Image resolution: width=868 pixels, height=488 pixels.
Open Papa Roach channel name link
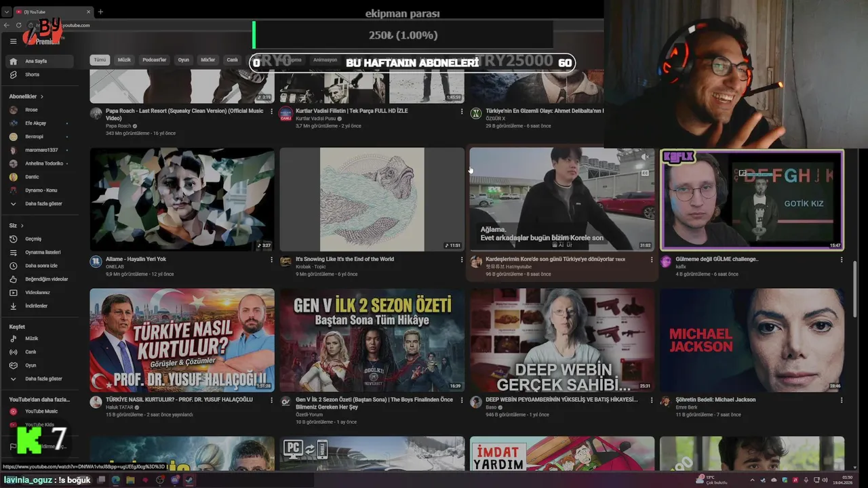click(119, 126)
